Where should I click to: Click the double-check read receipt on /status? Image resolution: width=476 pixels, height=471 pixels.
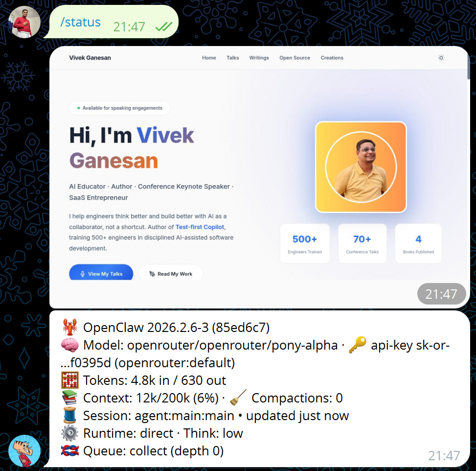(x=163, y=26)
